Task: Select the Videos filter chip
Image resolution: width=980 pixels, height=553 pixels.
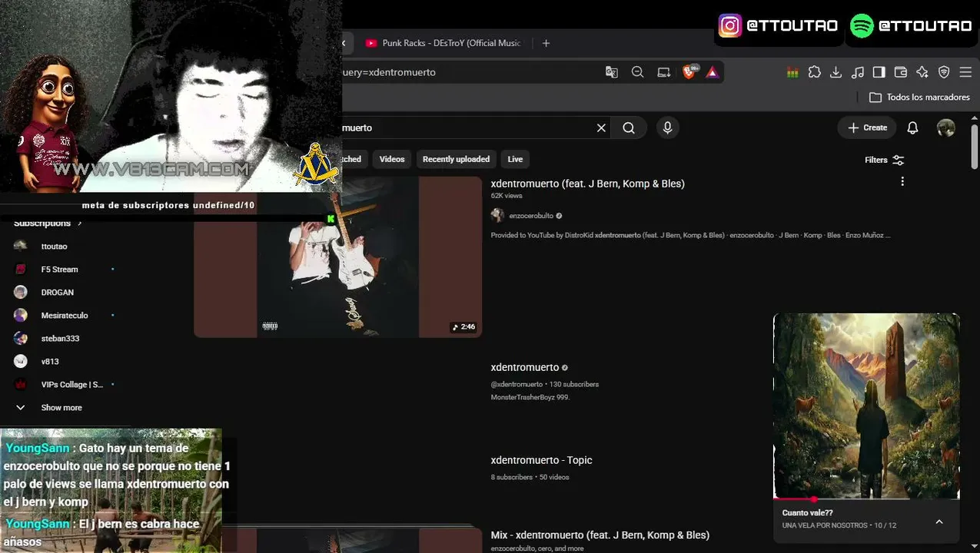Action: point(392,159)
